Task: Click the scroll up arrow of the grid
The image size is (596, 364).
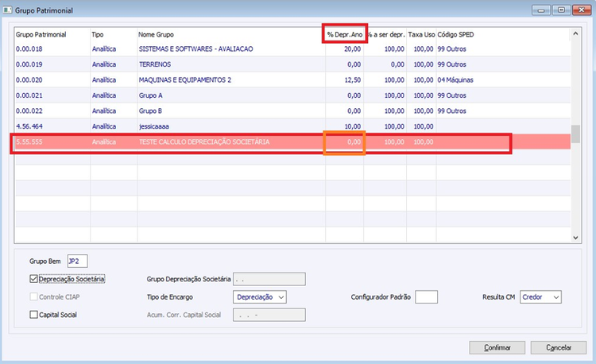Action: 575,34
